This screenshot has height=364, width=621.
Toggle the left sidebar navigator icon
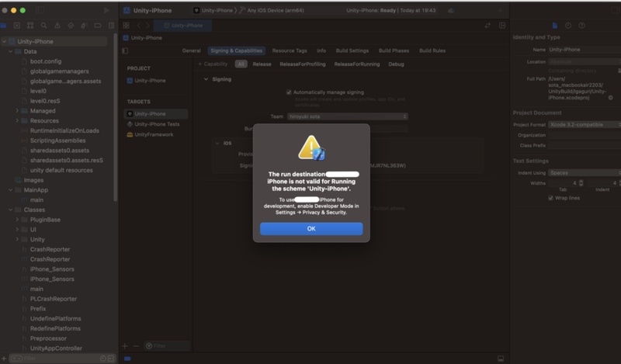(x=40, y=10)
